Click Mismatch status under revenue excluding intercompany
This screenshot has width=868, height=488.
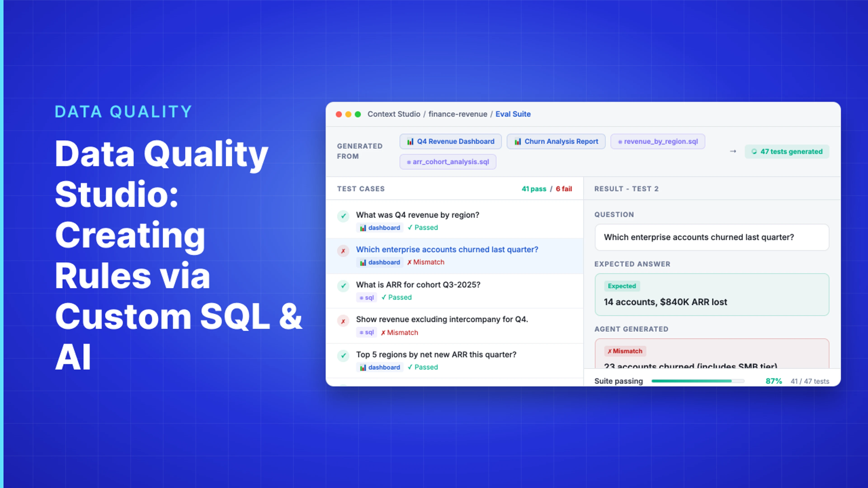(399, 332)
